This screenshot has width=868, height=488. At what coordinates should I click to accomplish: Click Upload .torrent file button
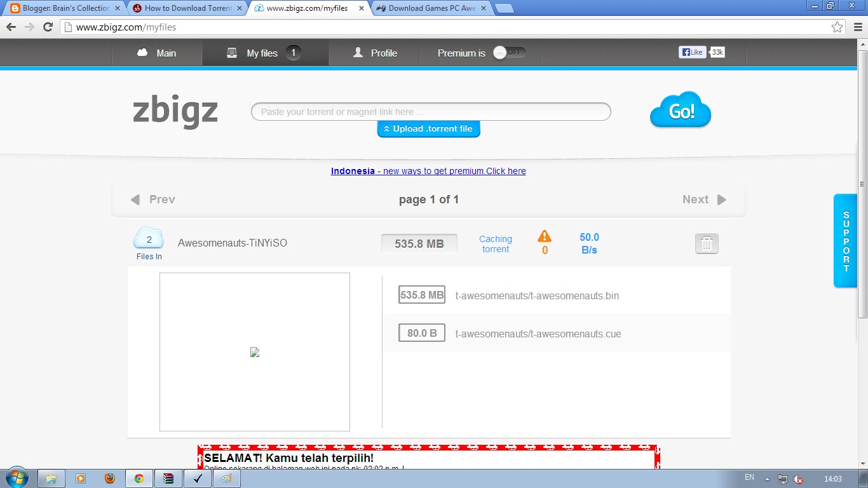(x=429, y=128)
